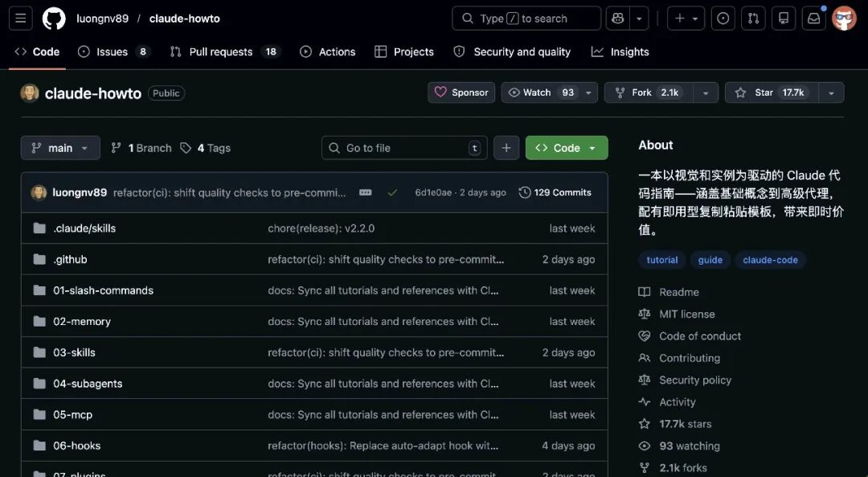This screenshot has width=868, height=477.
Task: Go to GitHub home via Octocat logo
Action: click(x=54, y=19)
